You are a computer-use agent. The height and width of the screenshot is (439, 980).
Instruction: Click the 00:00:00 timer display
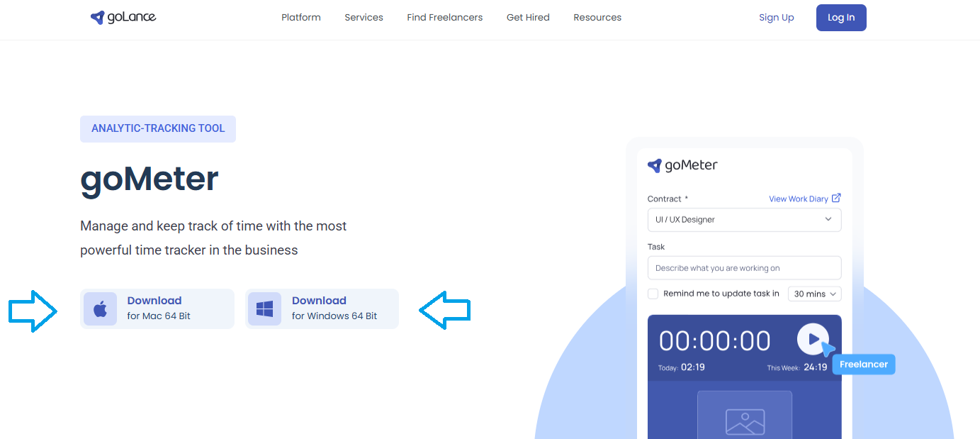pyautogui.click(x=715, y=341)
